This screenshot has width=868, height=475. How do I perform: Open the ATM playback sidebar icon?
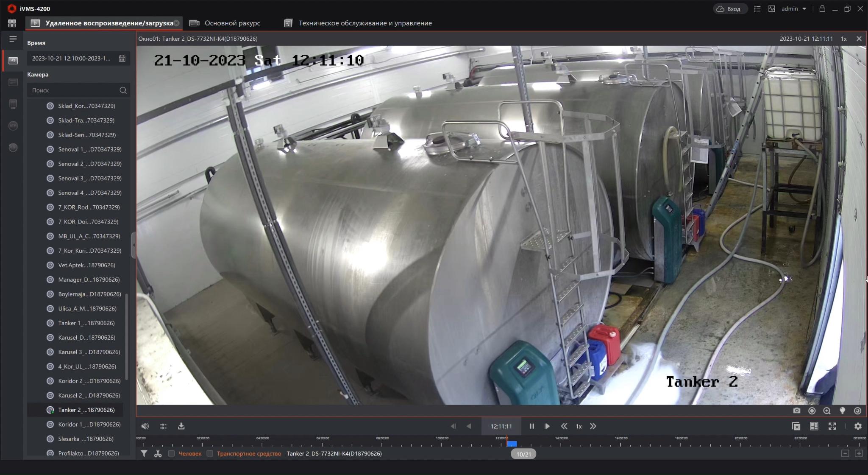tap(13, 126)
